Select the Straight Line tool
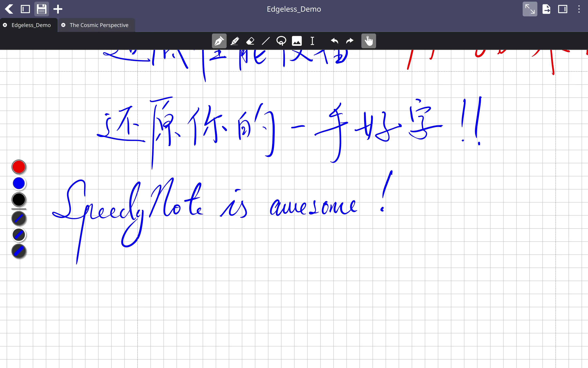The height and width of the screenshot is (368, 588). [266, 41]
